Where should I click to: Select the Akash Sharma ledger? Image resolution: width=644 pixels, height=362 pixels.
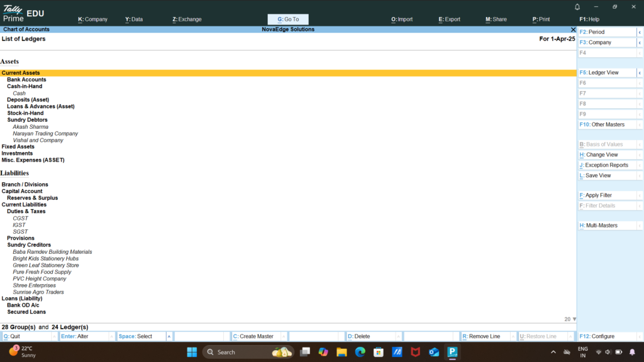coord(30,127)
